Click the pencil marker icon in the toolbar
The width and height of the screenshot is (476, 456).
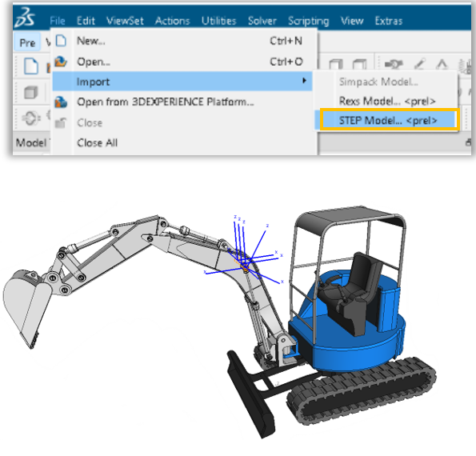click(x=419, y=64)
